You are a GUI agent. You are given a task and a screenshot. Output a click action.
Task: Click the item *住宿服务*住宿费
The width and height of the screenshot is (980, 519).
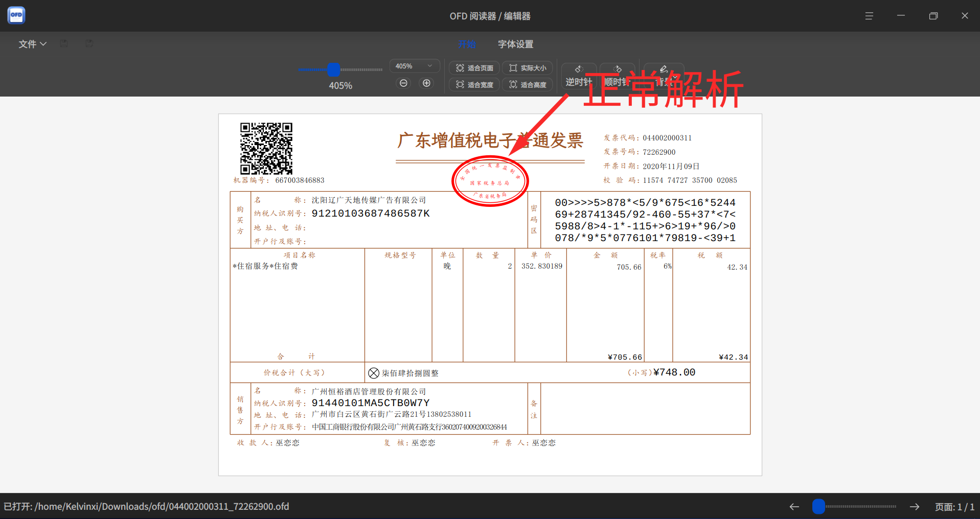click(265, 266)
